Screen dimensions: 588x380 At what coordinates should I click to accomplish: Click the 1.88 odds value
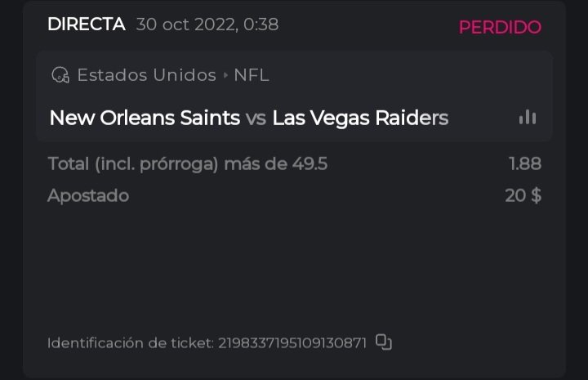pyautogui.click(x=524, y=163)
